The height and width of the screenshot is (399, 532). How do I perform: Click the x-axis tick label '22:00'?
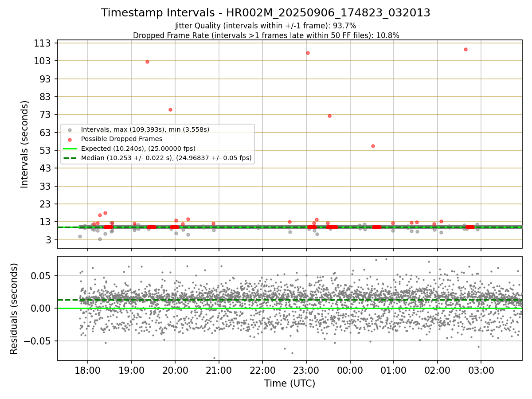tap(262, 370)
